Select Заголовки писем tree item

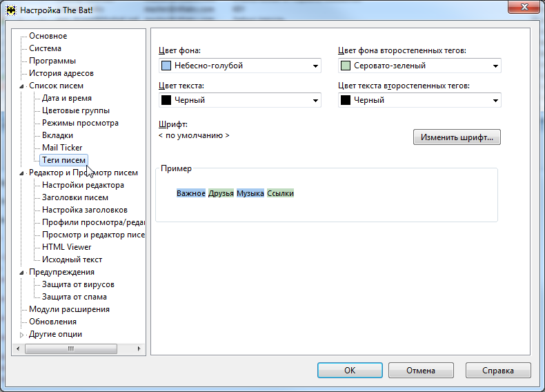click(75, 197)
